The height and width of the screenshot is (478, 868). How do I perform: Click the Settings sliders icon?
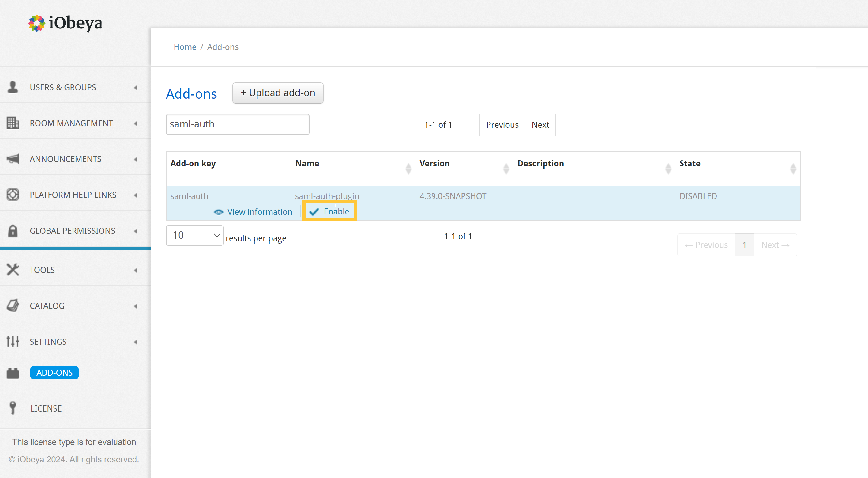click(x=13, y=341)
